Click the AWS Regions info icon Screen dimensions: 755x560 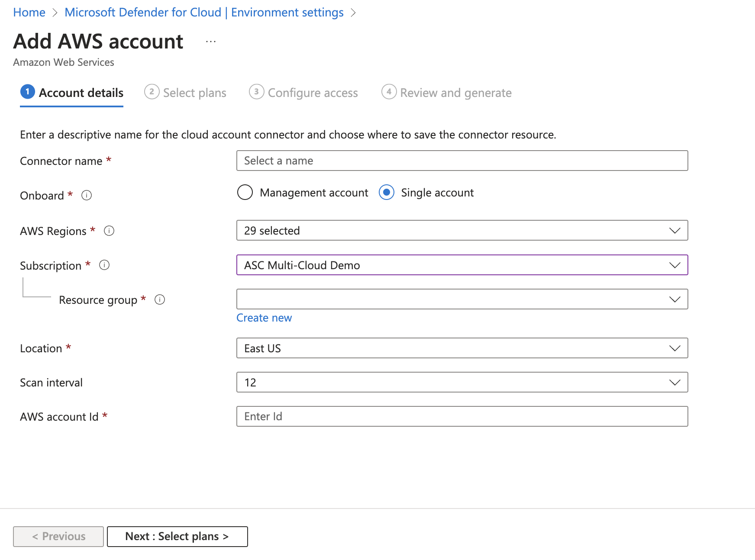point(110,231)
